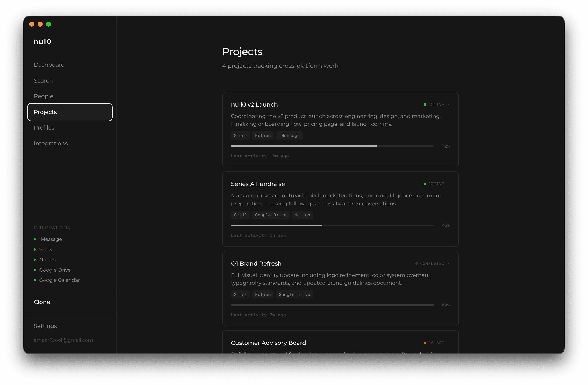Click the Slack integration status dot

35,249
